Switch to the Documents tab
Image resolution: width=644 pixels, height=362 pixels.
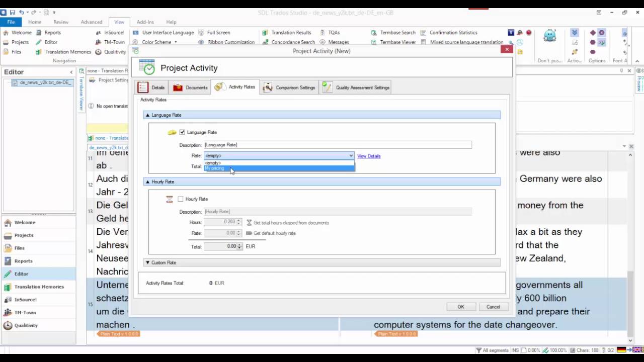190,87
